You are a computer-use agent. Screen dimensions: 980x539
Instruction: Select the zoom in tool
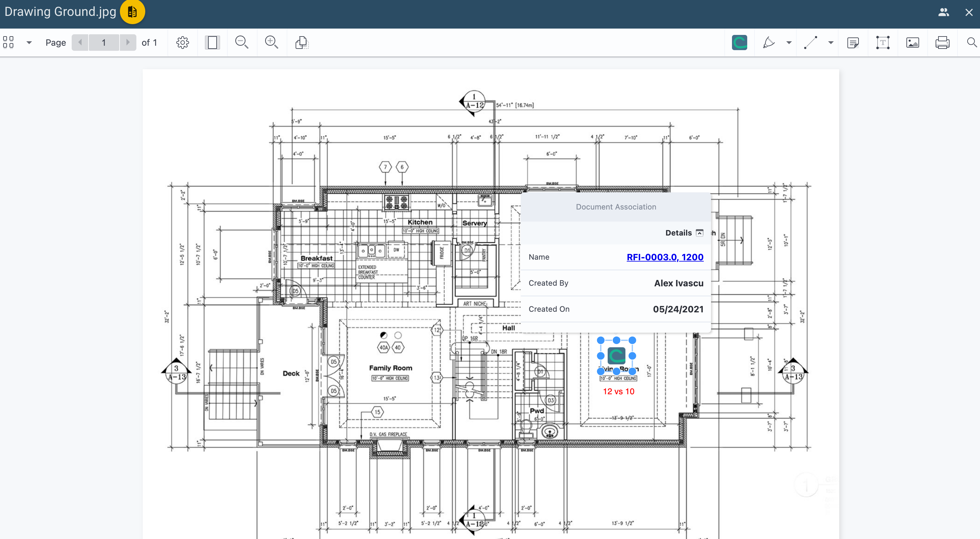[272, 43]
